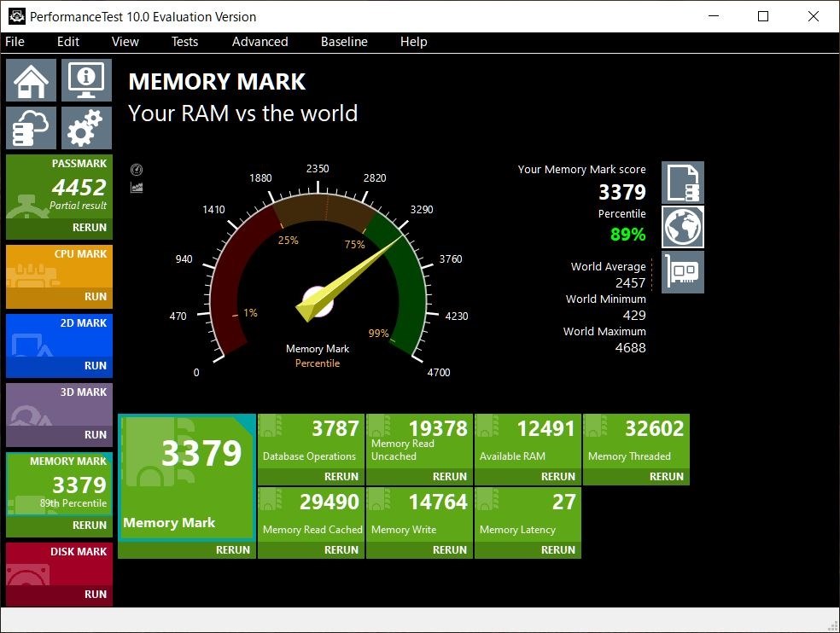The image size is (840, 633).
Task: Open the Advanced menu
Action: click(x=260, y=42)
